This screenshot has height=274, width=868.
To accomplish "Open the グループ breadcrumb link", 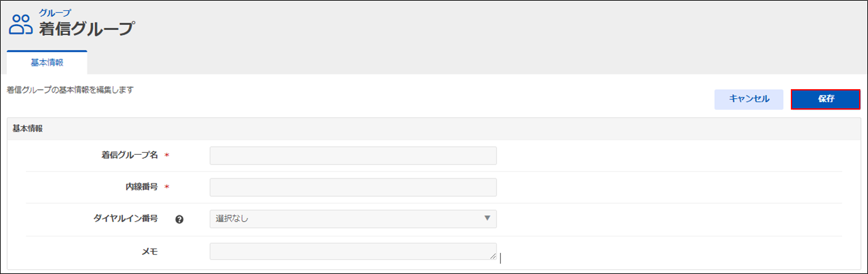I will [55, 12].
